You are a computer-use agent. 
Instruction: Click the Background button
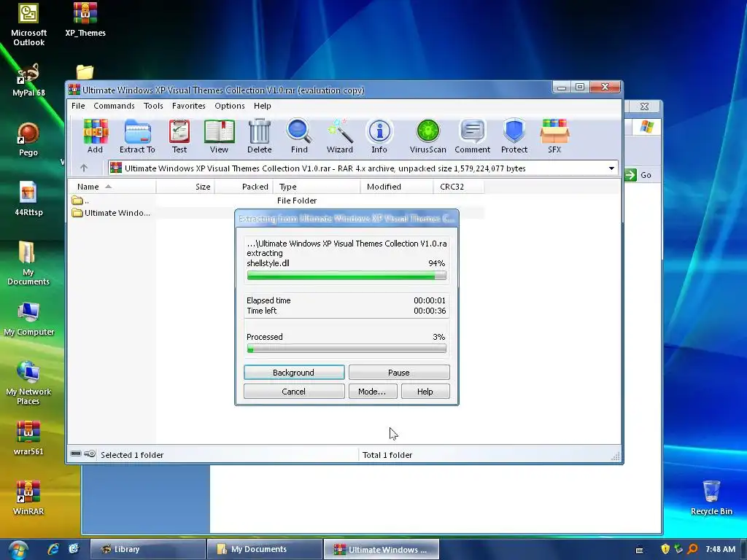tap(294, 373)
